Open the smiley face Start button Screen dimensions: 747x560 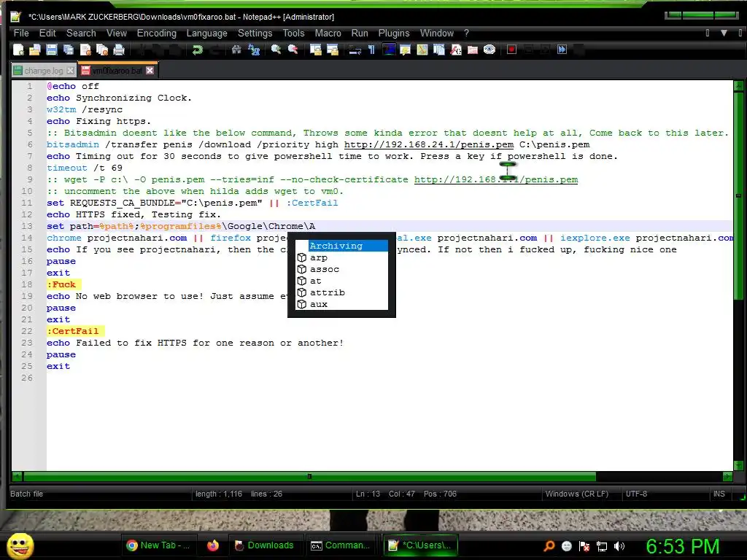pyautogui.click(x=20, y=545)
